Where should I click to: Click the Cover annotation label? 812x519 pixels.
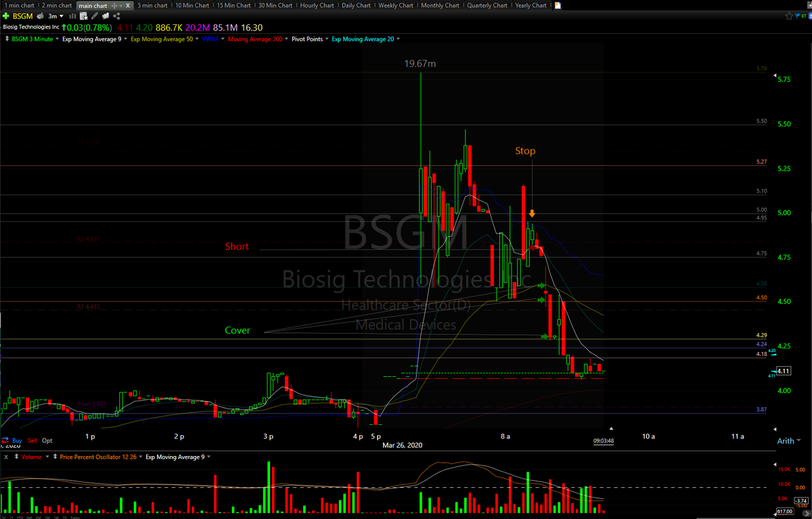[238, 331]
